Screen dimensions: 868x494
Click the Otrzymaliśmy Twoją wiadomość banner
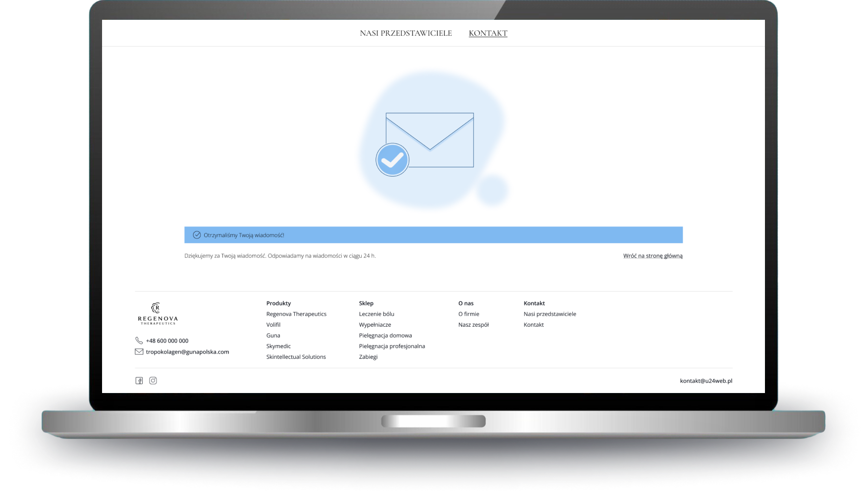(x=434, y=235)
